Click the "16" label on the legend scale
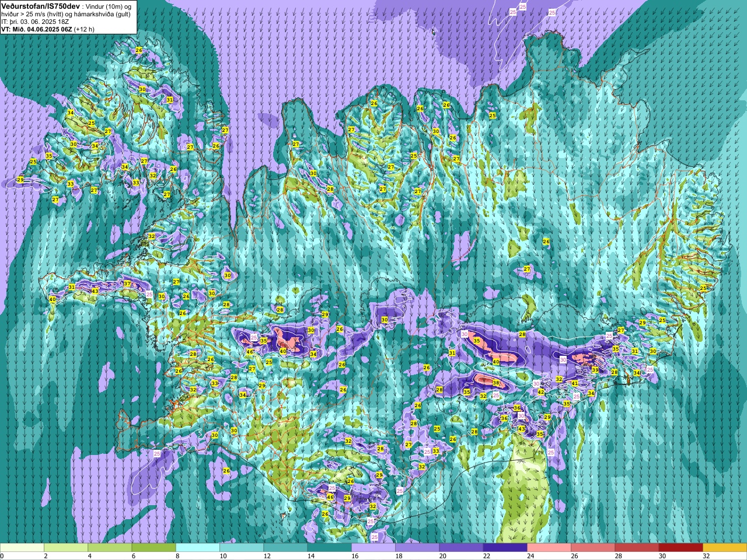 click(355, 556)
